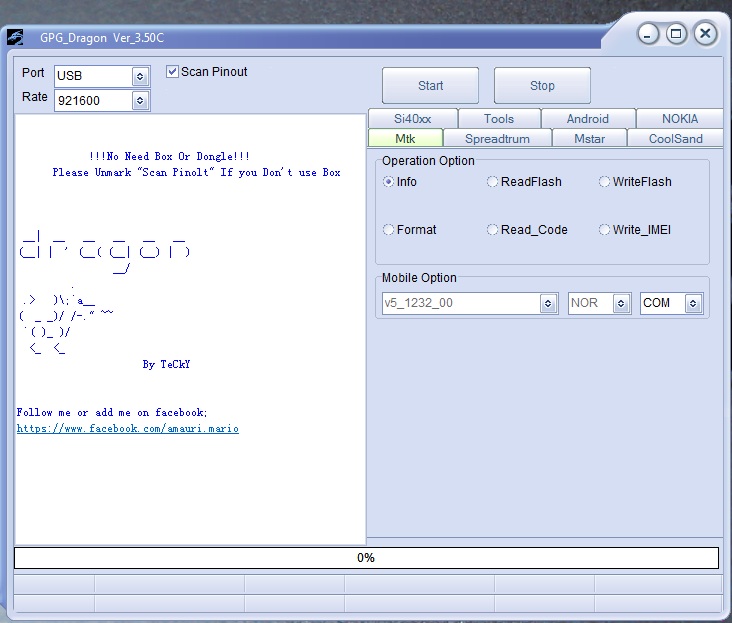Open the facebook.com/amauri.mario link
This screenshot has width=732, height=623.
tap(127, 428)
